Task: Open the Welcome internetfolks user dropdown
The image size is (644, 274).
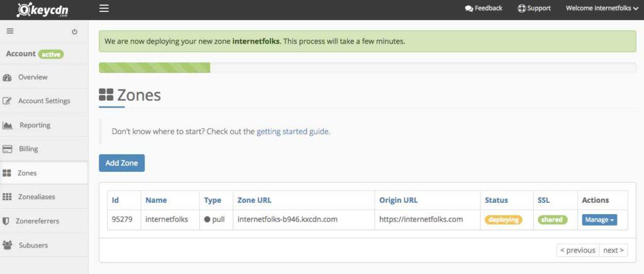Action: point(602,9)
